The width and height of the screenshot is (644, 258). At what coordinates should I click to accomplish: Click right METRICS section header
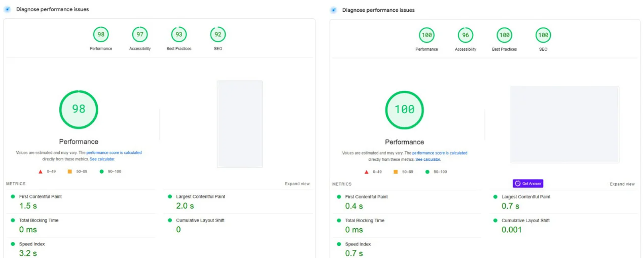coord(342,184)
